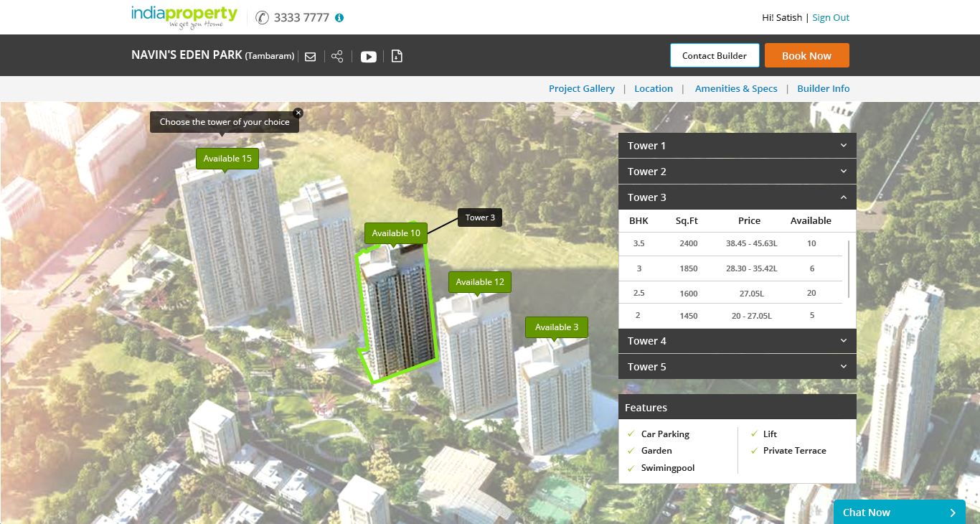This screenshot has height=524, width=980.
Task: Select the 'Available 15' tower marker
Action: click(227, 159)
